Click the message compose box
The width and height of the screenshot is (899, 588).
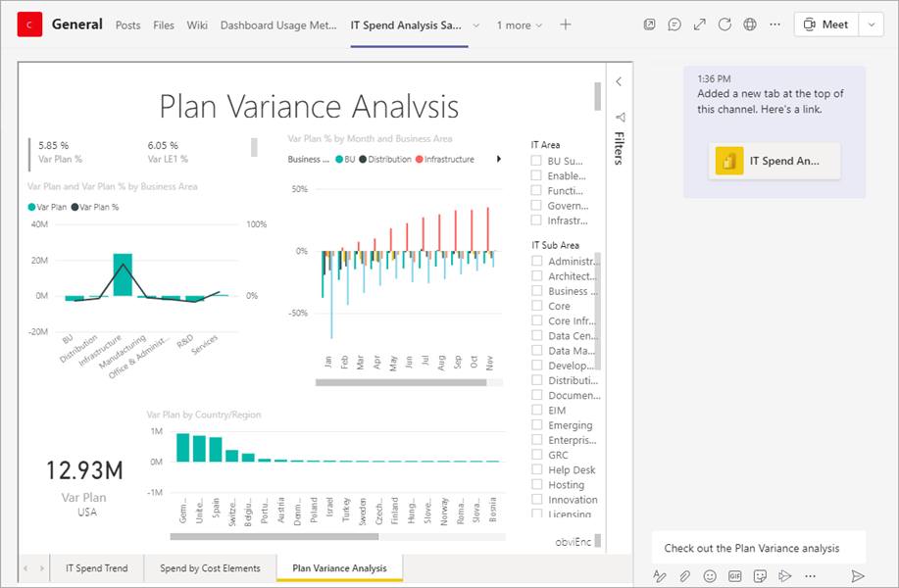point(759,548)
